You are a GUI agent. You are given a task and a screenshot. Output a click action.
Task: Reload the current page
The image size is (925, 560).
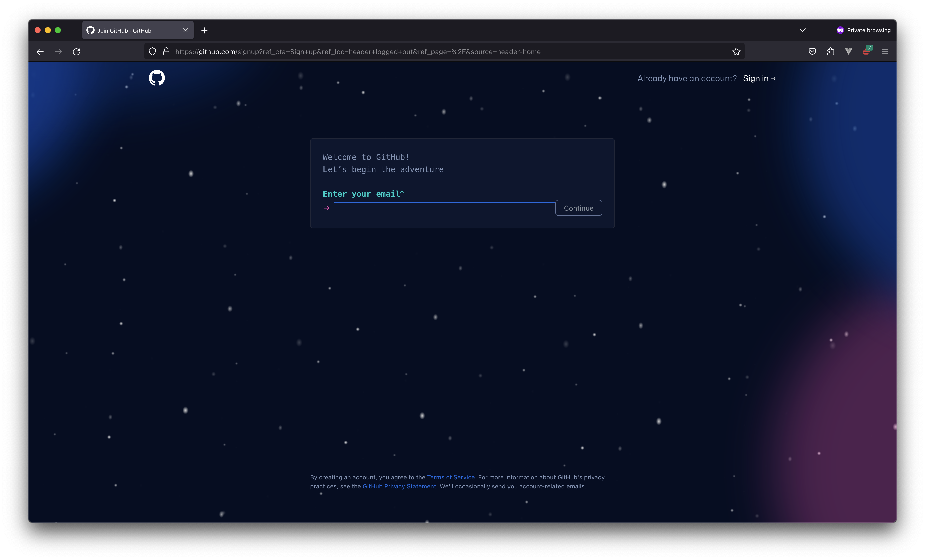click(77, 52)
